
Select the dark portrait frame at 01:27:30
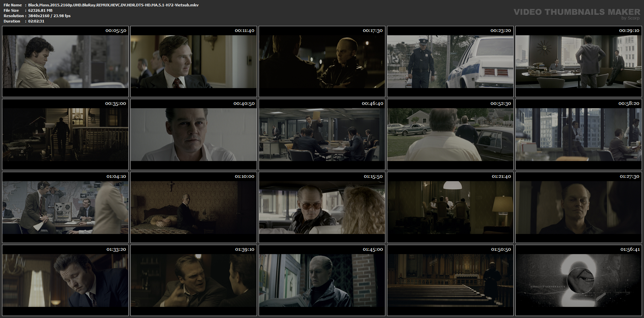click(x=578, y=207)
